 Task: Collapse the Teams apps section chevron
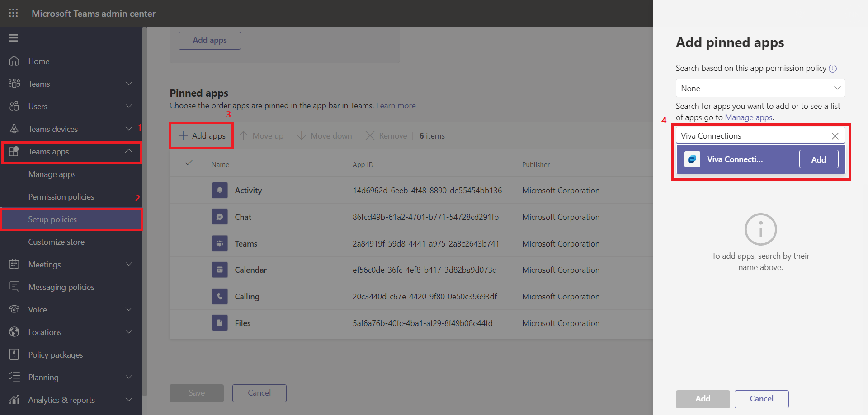[x=129, y=152]
